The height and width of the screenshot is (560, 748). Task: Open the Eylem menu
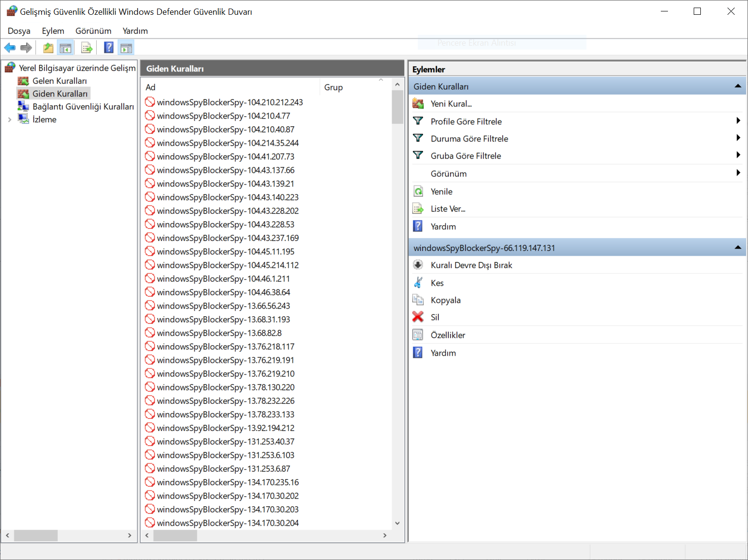(x=53, y=31)
